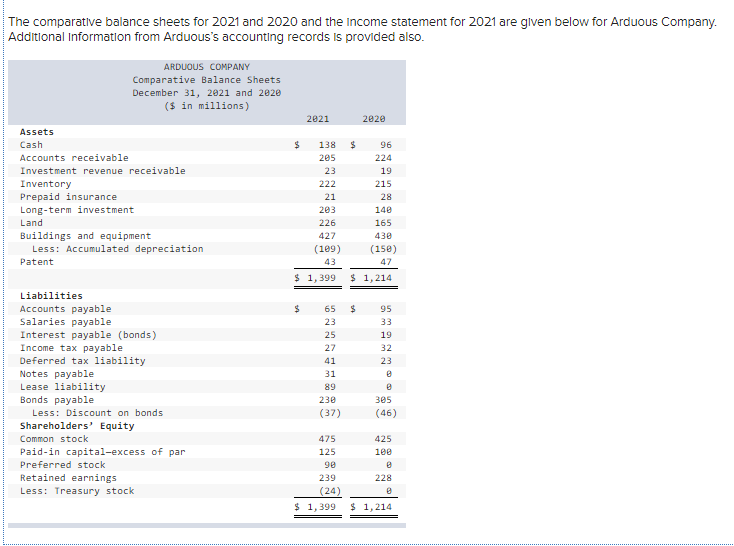Click Long-term investment 2021 value 203
This screenshot has width=734, height=546.
point(327,210)
